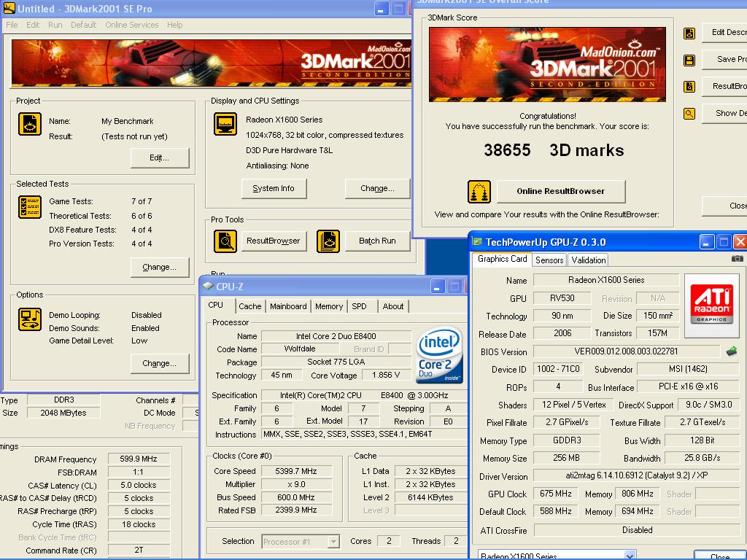
Task: Click the Close button in GPU-Z
Action: coord(720,555)
